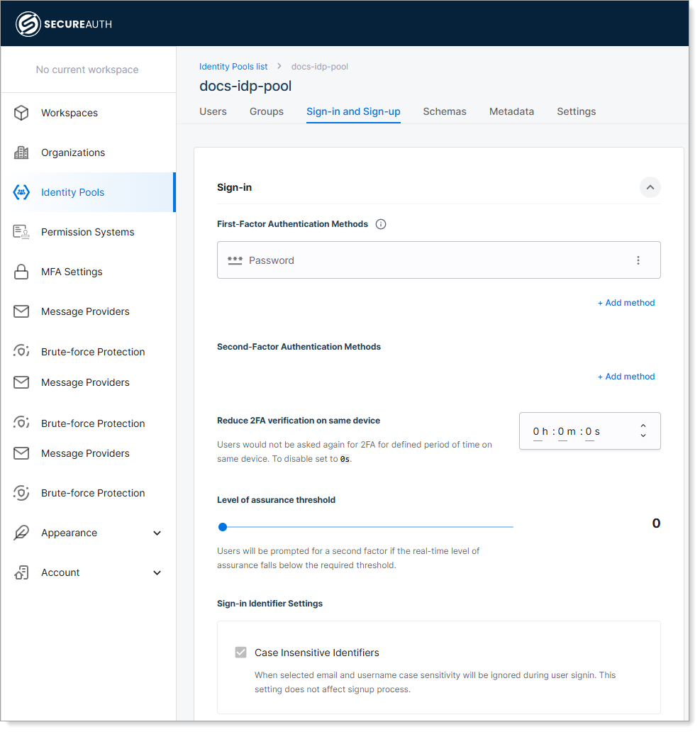Click the level of assurance slider track

tap(365, 527)
